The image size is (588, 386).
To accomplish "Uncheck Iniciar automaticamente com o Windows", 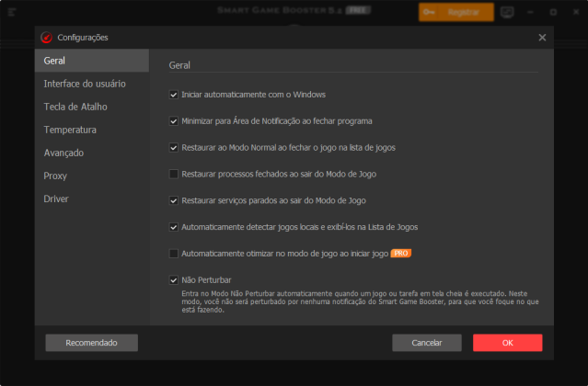I will [x=173, y=95].
